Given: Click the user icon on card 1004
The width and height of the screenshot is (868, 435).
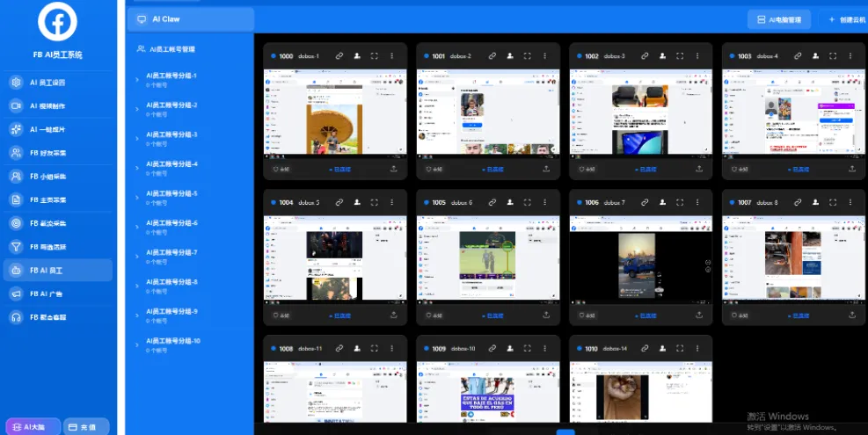Looking at the screenshot, I should 357,202.
